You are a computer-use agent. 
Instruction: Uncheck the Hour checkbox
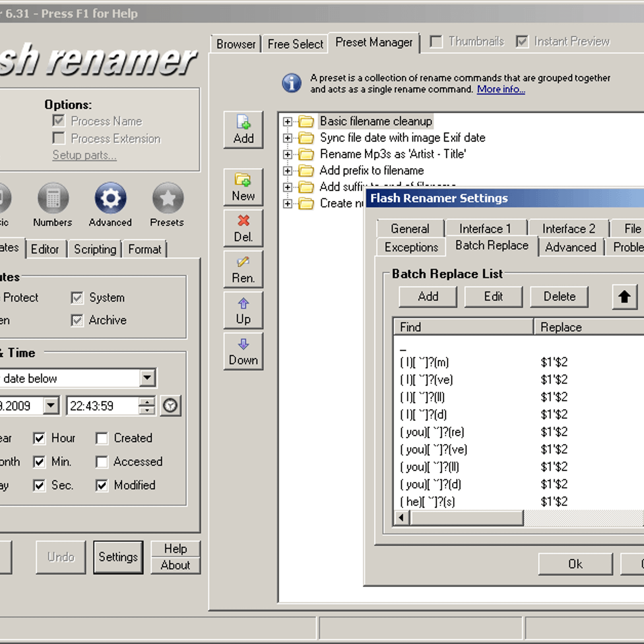[x=39, y=438]
